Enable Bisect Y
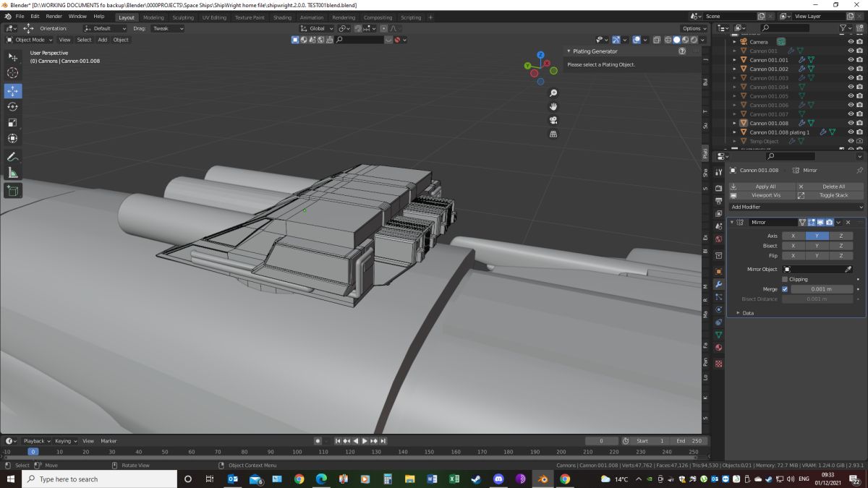The height and width of the screenshot is (488, 868). pos(817,246)
